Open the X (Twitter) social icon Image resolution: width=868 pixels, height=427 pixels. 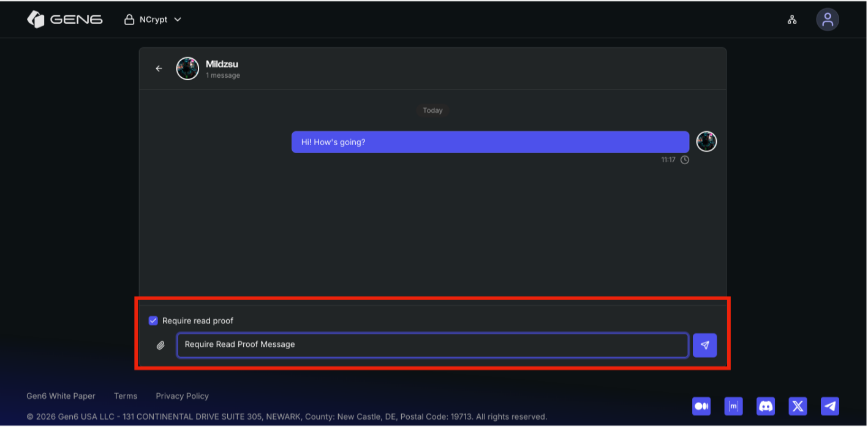[x=798, y=406]
